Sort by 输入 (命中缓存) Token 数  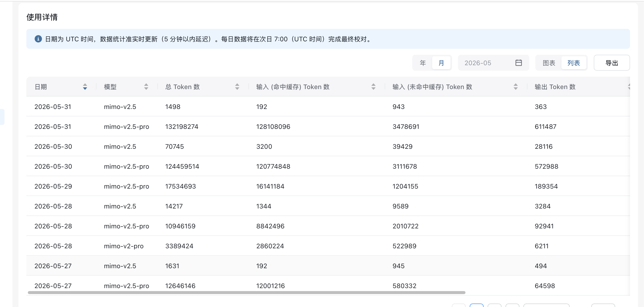tap(373, 87)
